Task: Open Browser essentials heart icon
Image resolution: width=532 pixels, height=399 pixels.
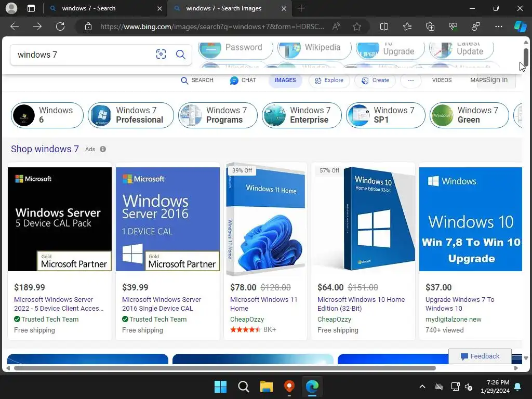Action: tap(453, 26)
